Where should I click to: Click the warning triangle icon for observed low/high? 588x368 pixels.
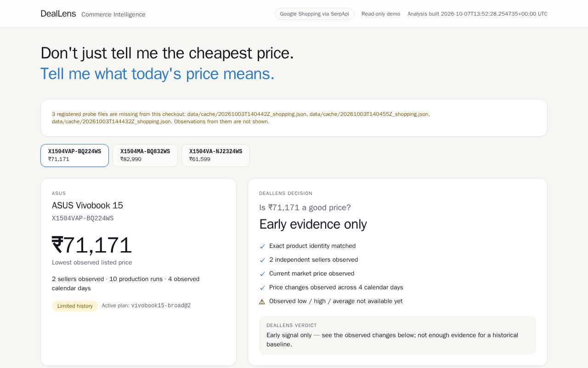click(262, 302)
